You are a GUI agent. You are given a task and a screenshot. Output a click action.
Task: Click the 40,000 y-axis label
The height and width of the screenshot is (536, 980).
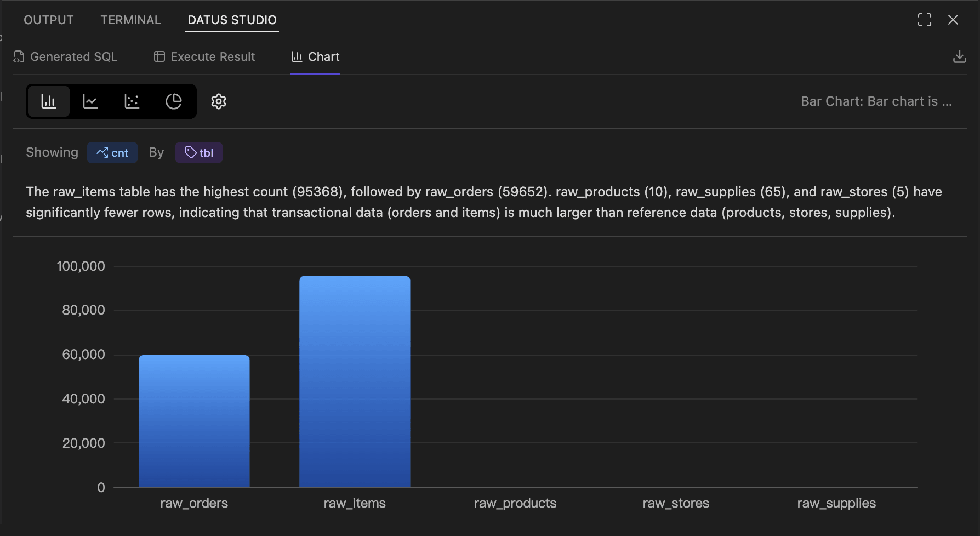[83, 399]
